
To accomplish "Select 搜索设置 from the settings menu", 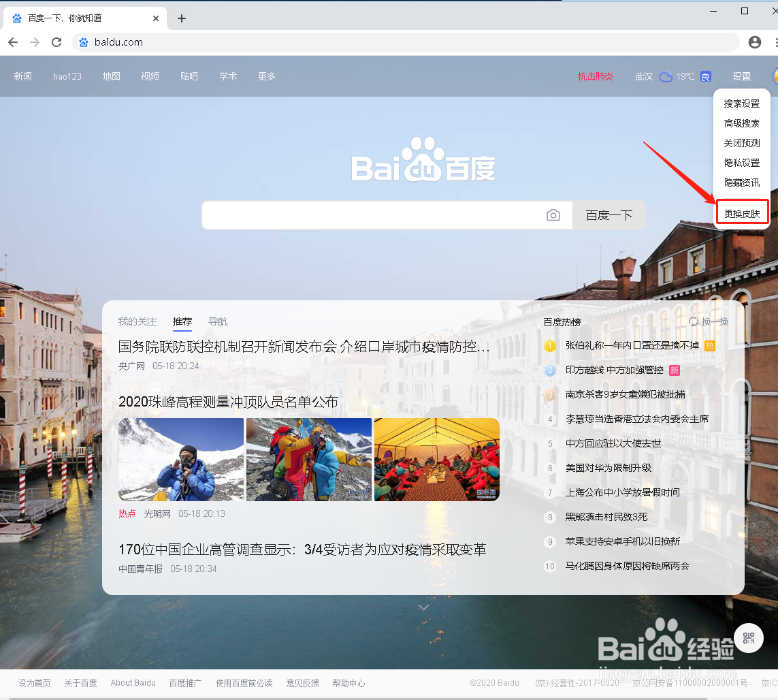I will 742,104.
